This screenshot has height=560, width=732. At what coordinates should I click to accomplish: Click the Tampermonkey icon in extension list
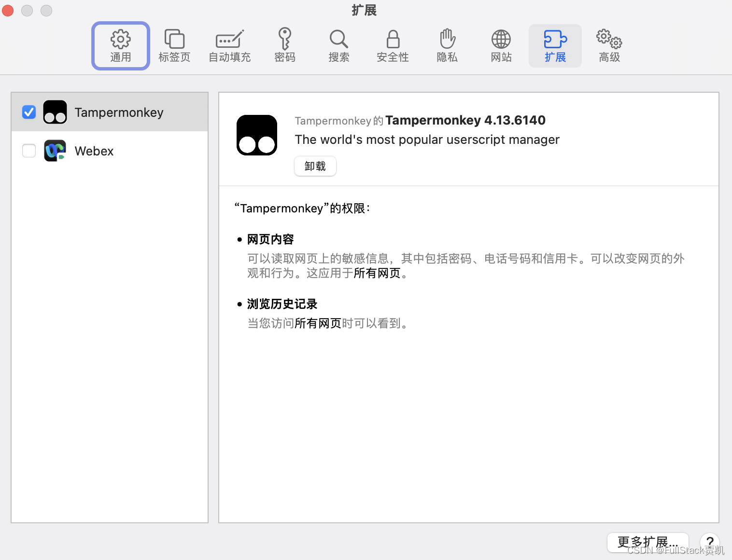55,112
